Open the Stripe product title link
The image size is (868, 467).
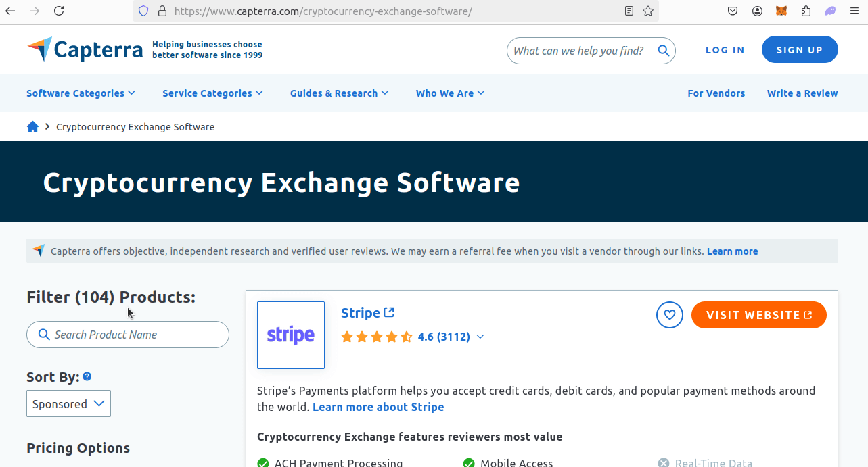(367, 313)
